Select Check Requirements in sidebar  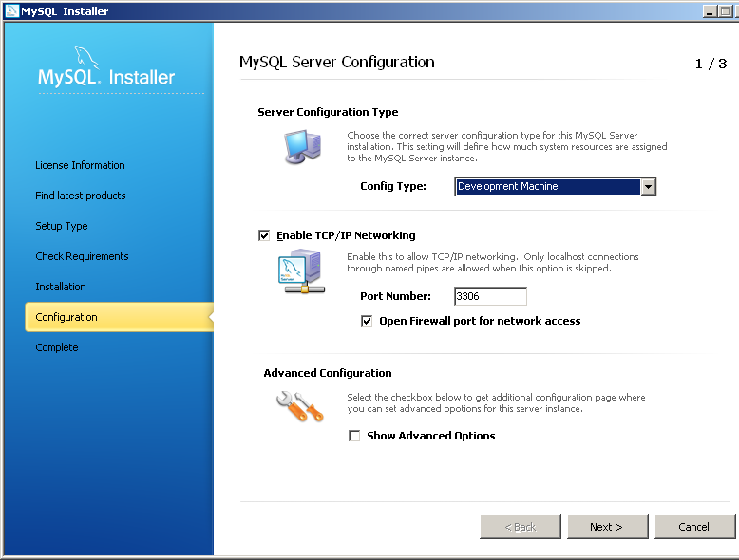(x=82, y=256)
